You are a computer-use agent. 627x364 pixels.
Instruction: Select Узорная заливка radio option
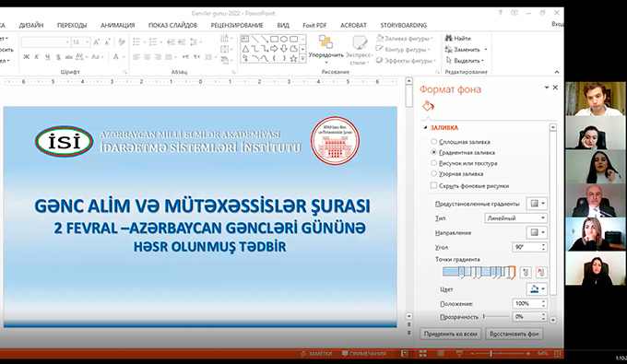point(434,173)
